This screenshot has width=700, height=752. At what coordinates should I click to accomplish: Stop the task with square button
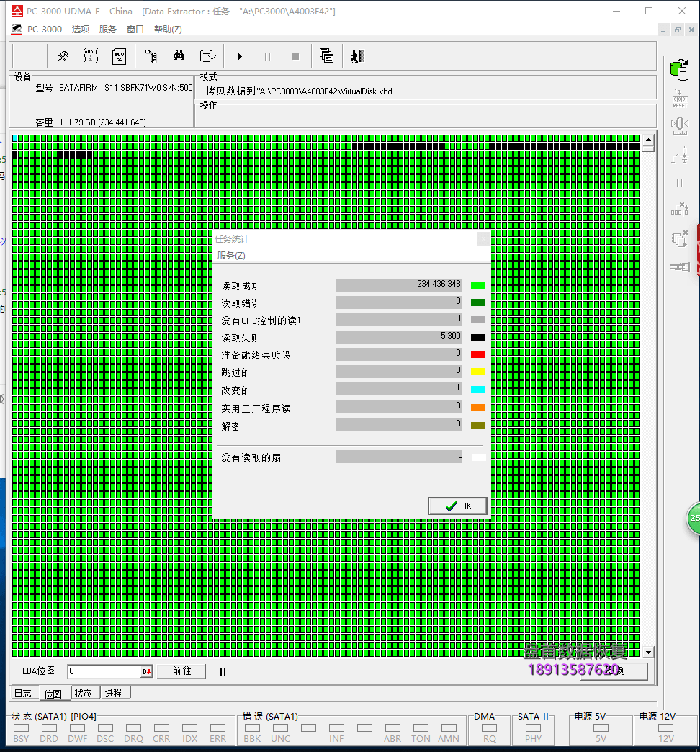click(296, 57)
